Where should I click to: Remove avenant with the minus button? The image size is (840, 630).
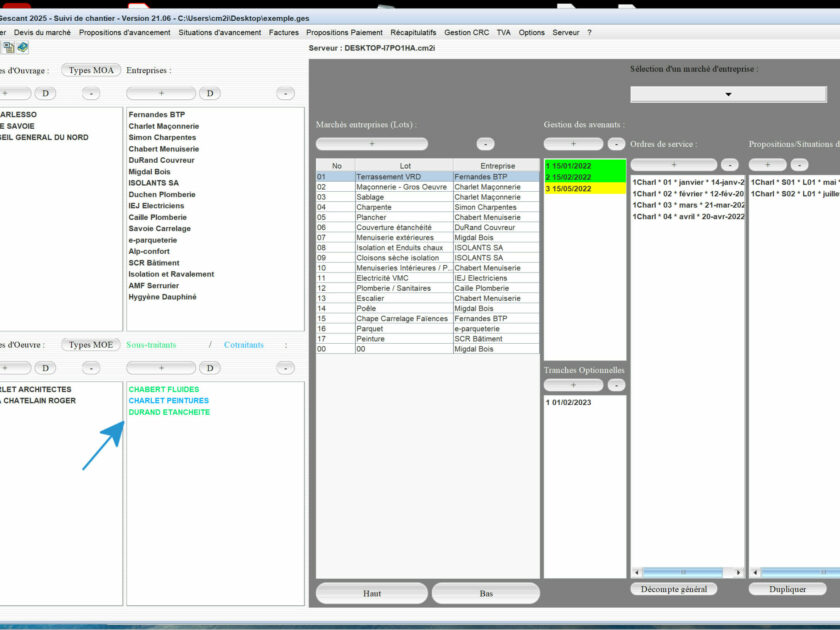point(617,144)
